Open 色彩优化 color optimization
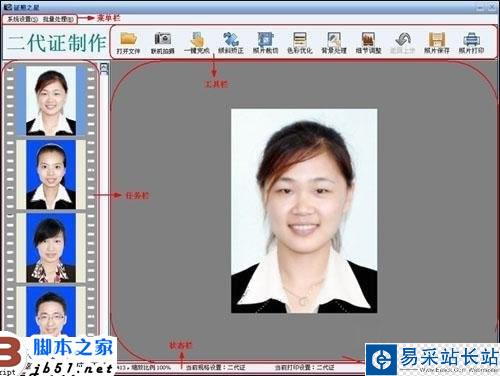Viewport: 500px width, 376px height. (x=300, y=43)
